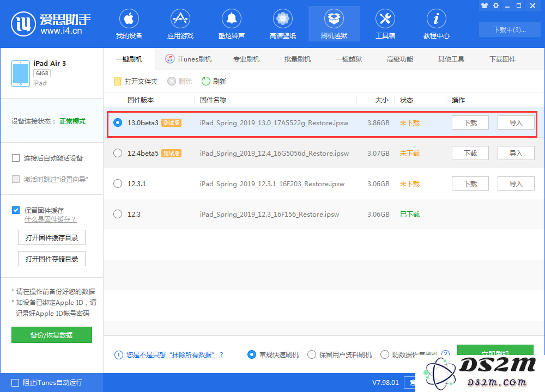Select 保留用户资料刷机 radio option
Screen dimensions: 545x392
coord(312,354)
